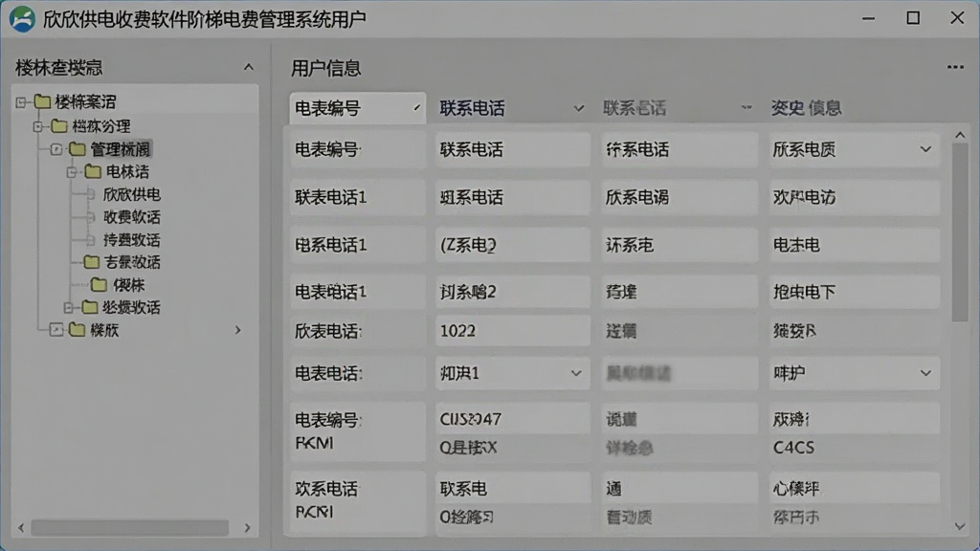Screen dimensions: 980x551
Task: Open the third column header dropdown arrow
Action: [746, 107]
